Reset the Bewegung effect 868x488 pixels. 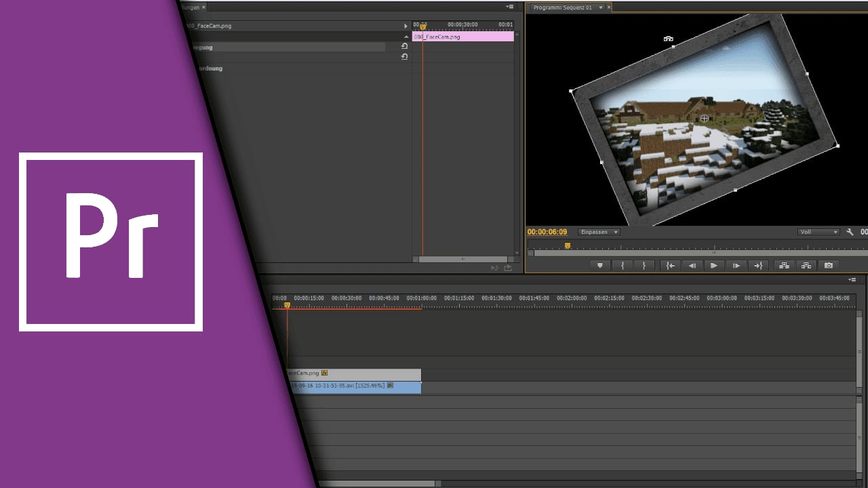coord(404,46)
